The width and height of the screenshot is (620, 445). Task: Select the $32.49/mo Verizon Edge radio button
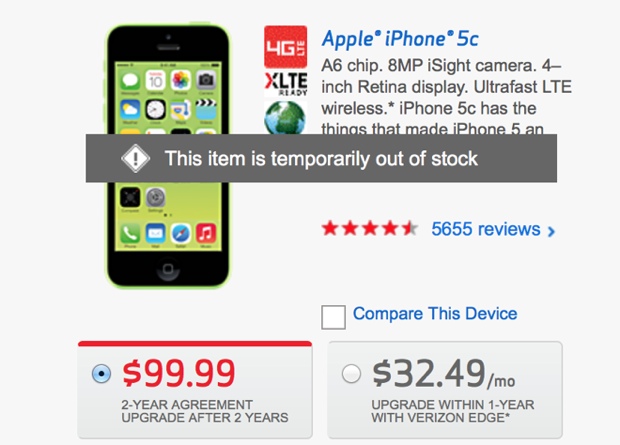coord(352,373)
